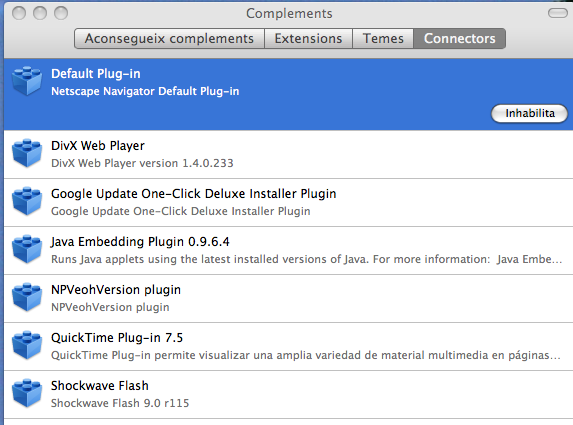
Task: Minimize the Complements window
Action: tap(40, 13)
